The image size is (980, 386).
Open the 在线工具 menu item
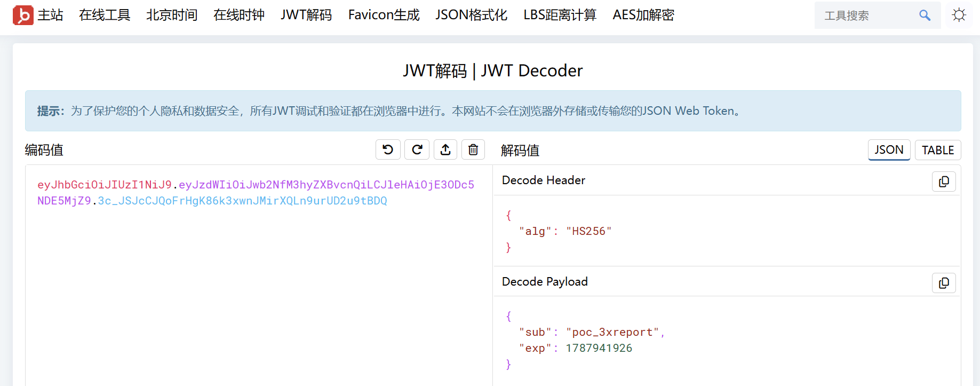(x=105, y=15)
